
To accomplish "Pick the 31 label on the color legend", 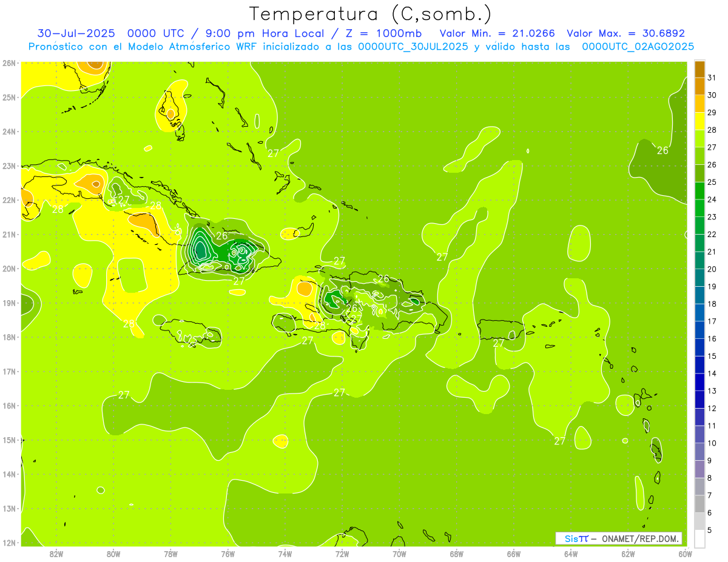I will (x=712, y=77).
